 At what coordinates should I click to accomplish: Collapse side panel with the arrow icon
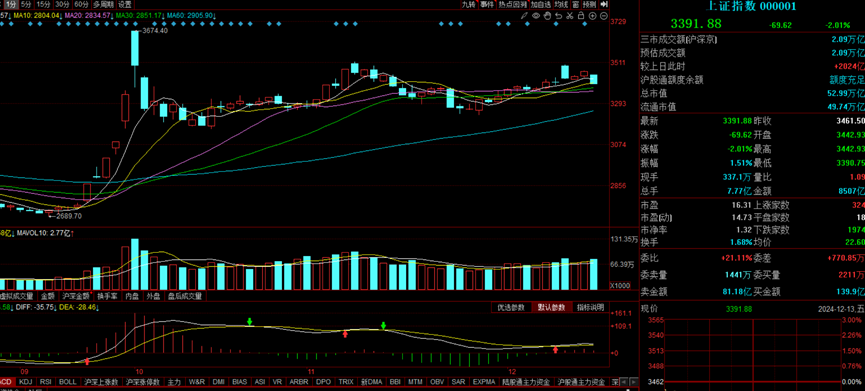[605, 4]
